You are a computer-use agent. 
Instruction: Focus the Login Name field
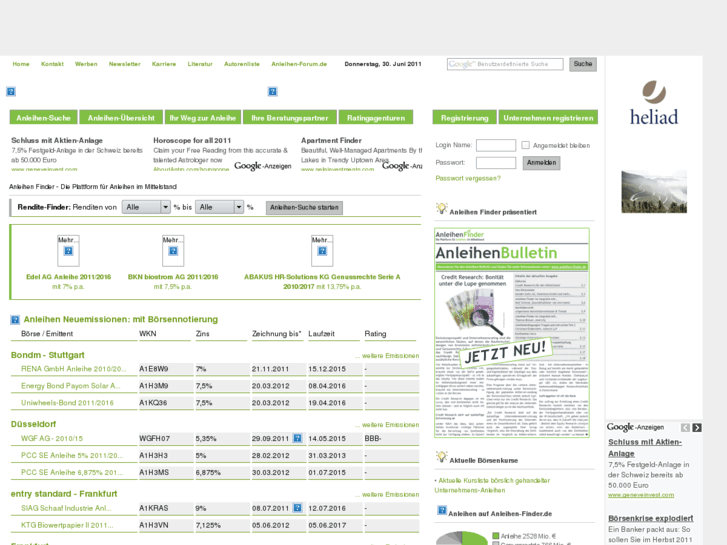point(496,145)
